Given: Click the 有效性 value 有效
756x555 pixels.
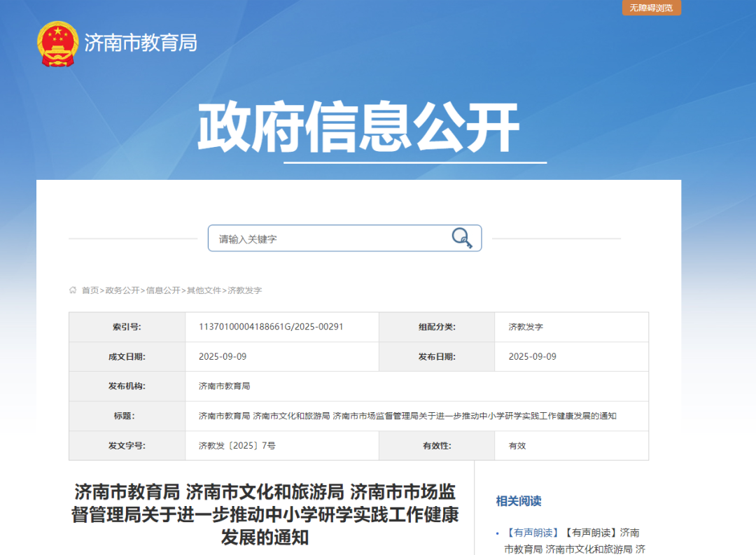Looking at the screenshot, I should (517, 446).
